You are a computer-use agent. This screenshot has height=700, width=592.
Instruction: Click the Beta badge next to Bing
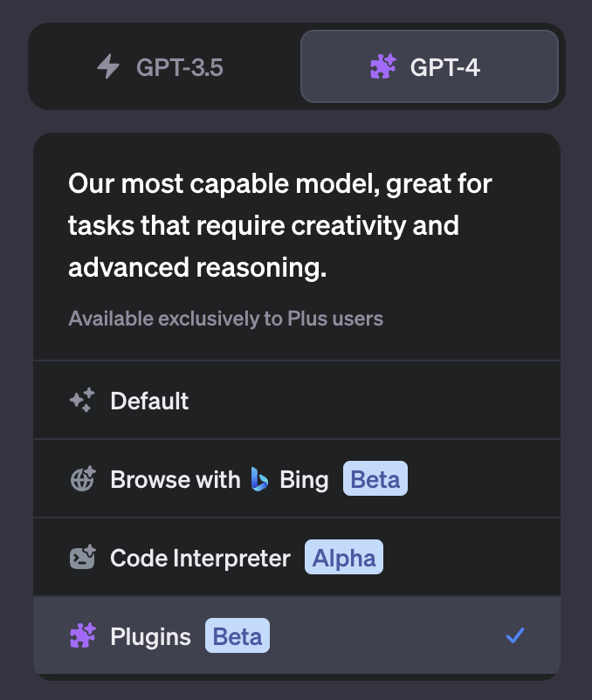point(375,478)
